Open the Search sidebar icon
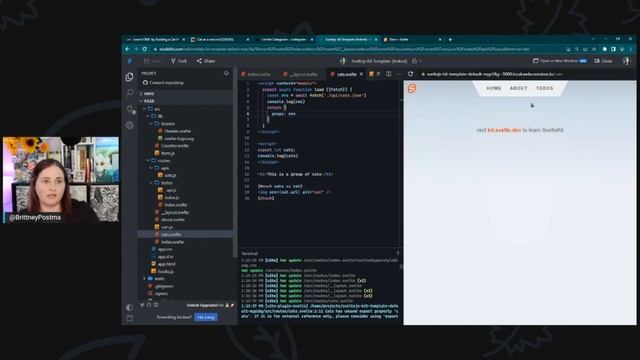The image size is (640, 360). coord(130,93)
